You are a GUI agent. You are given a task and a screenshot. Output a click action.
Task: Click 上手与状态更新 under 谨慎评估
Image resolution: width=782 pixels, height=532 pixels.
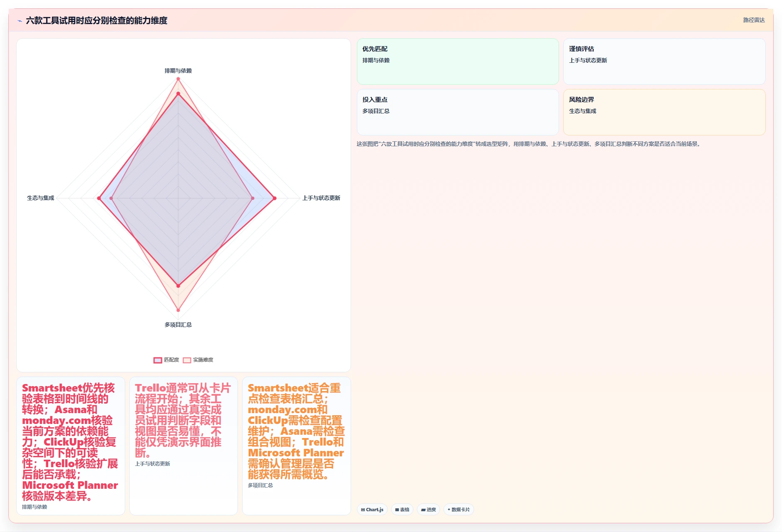pyautogui.click(x=588, y=60)
